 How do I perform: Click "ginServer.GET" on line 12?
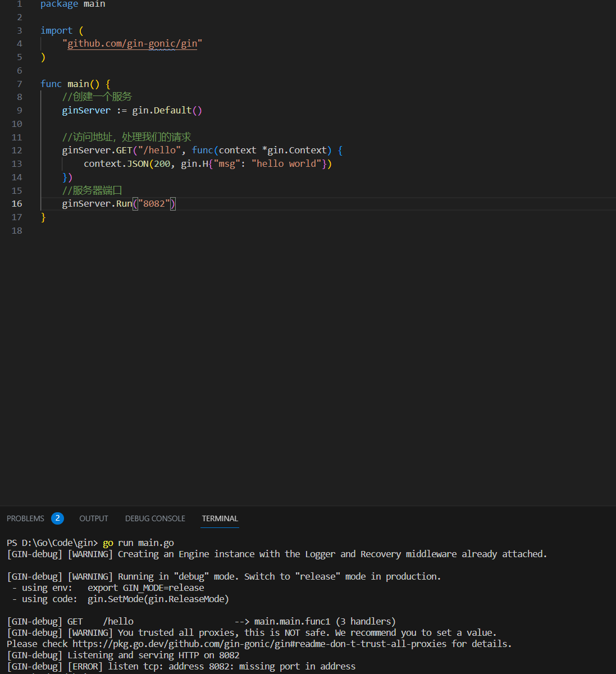click(x=97, y=151)
